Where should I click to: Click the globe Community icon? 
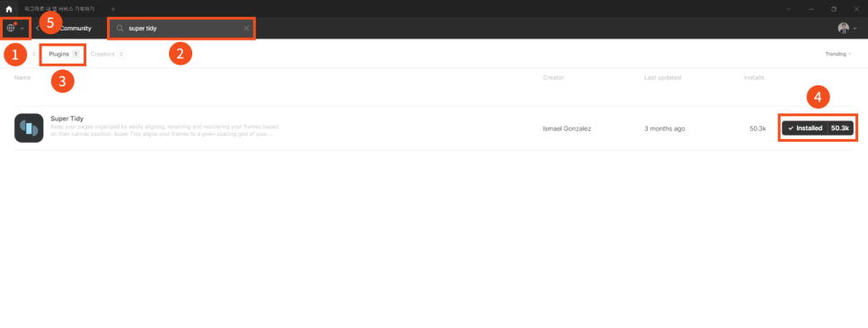(x=11, y=28)
